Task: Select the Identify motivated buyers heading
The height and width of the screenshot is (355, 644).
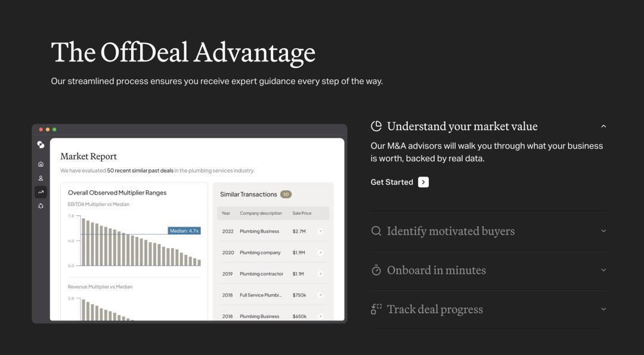Action: click(451, 231)
